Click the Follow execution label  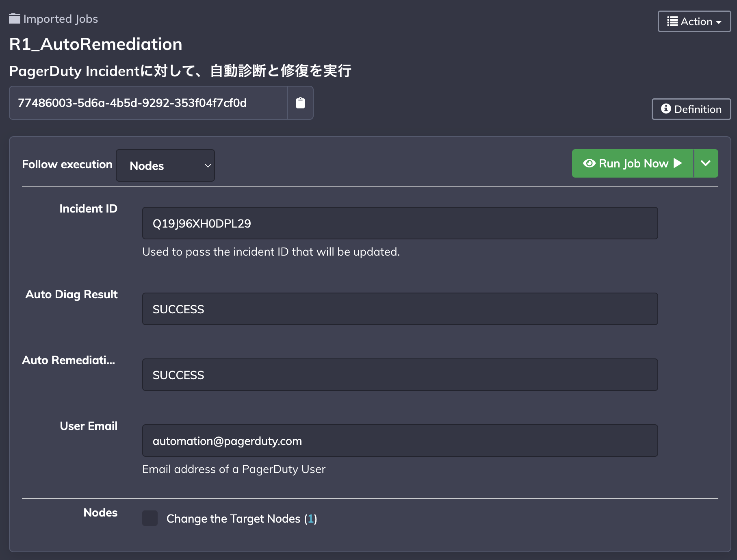[x=67, y=164]
